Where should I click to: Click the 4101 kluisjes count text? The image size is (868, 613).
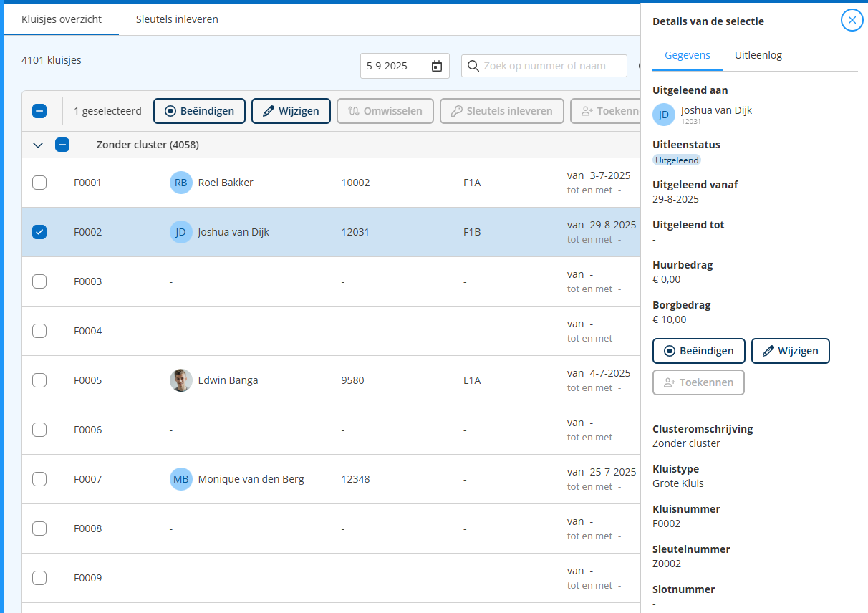point(52,60)
